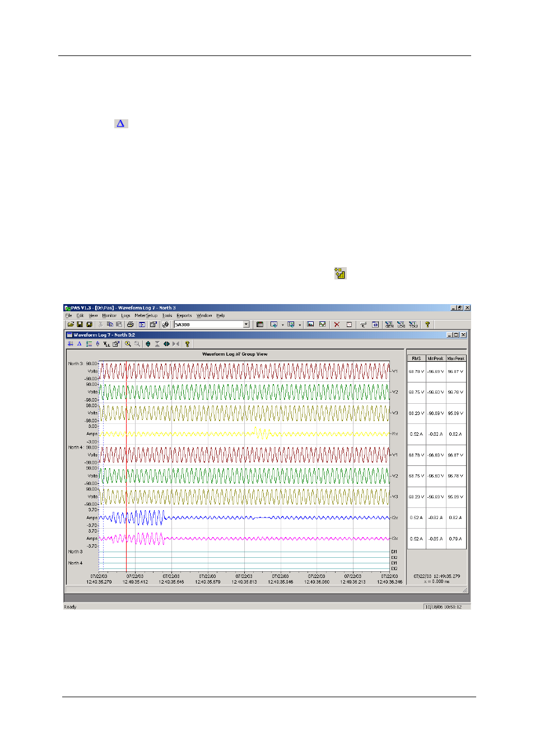
Task: Click the RMS column header
Action: pyautogui.click(x=416, y=358)
